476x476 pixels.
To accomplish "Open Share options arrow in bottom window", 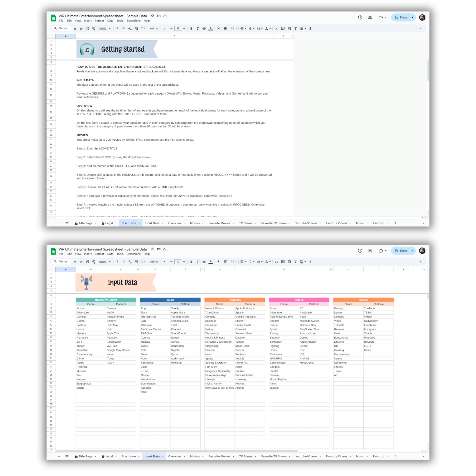I will [412, 251].
